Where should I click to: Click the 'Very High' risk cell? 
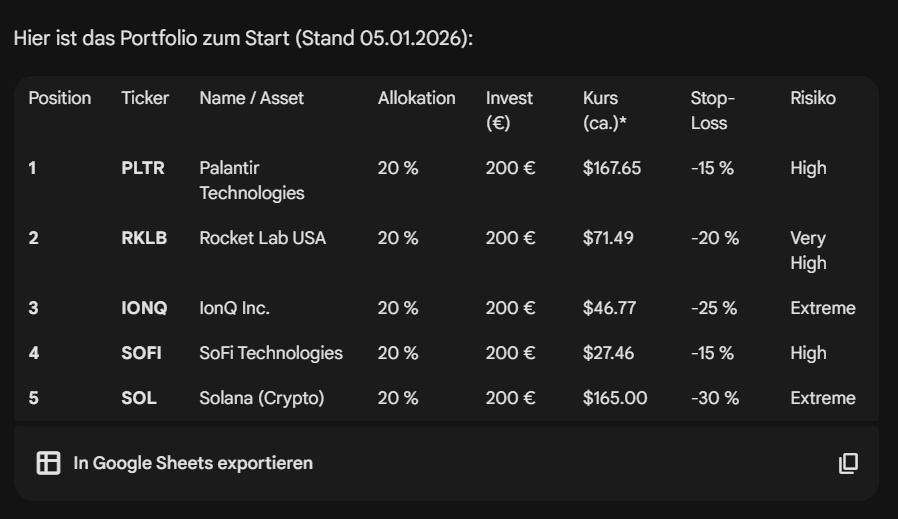(808, 250)
